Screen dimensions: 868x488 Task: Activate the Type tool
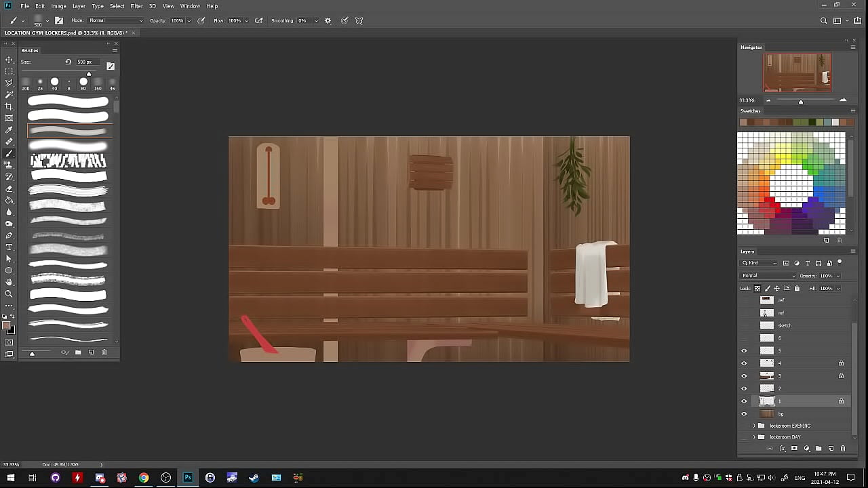pos(9,247)
